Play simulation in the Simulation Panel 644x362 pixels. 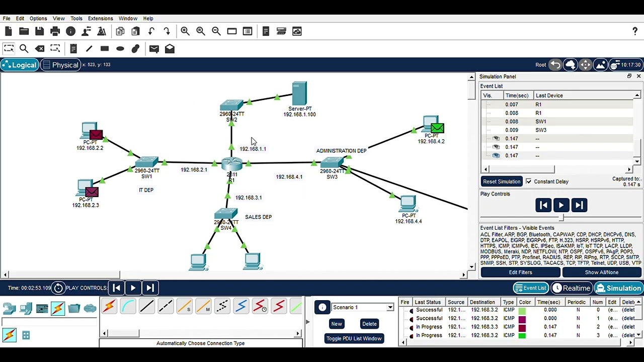561,205
